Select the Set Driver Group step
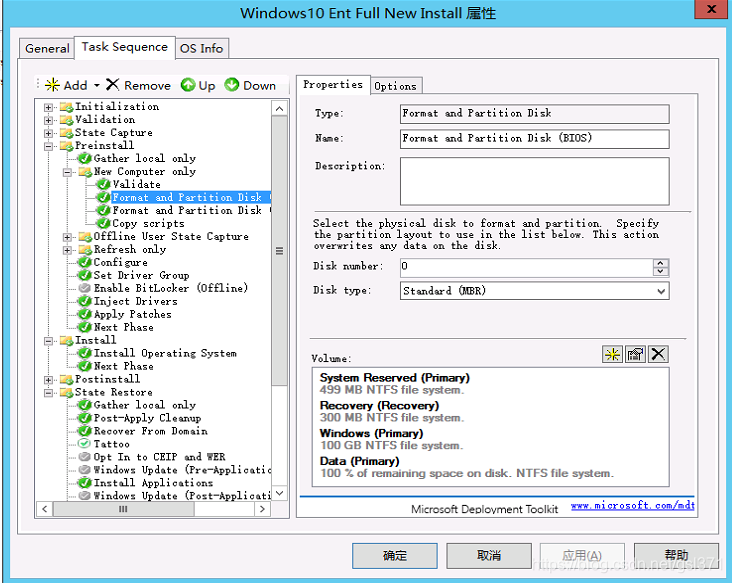The image size is (732, 583). (141, 275)
